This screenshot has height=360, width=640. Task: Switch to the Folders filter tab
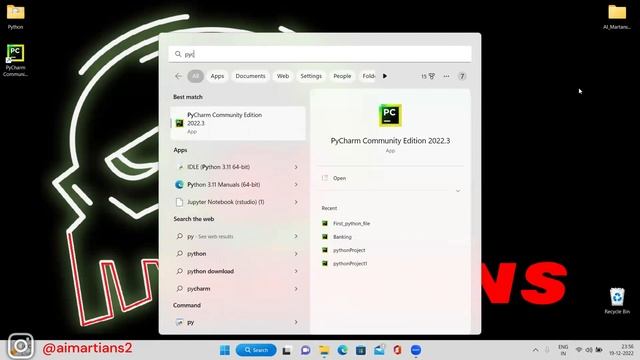[368, 76]
